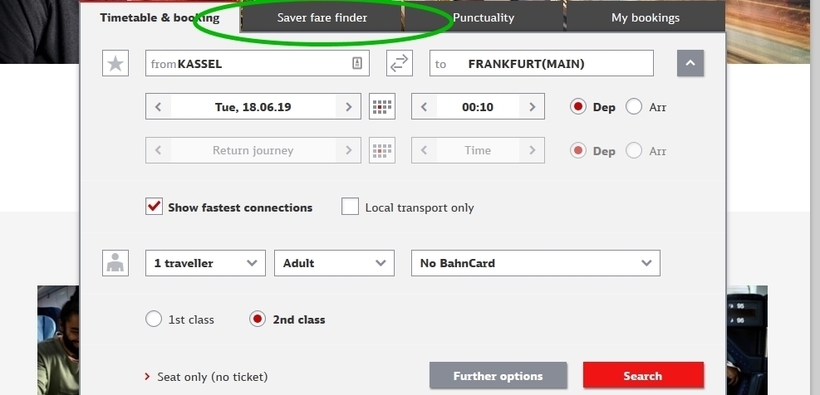Switch to Saver fare finder tab

pos(322,17)
